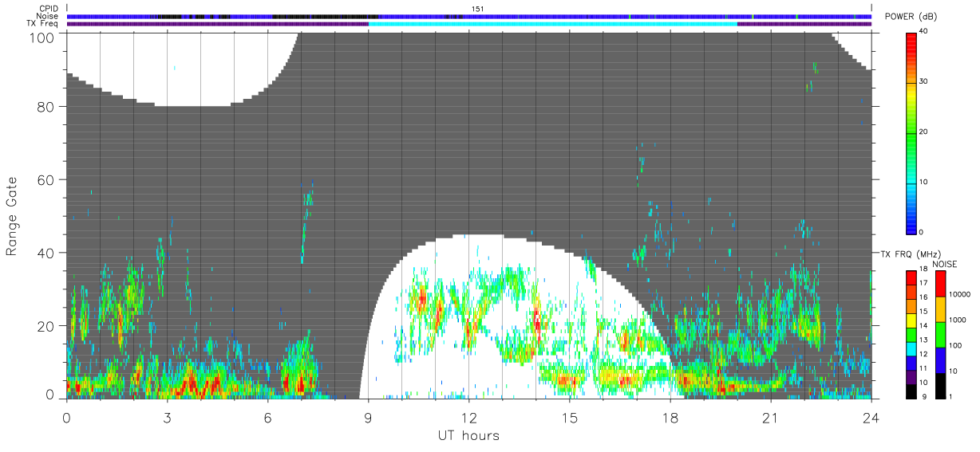Click the black bottom segment of NOISE legend
980x452 pixels.
pos(940,384)
